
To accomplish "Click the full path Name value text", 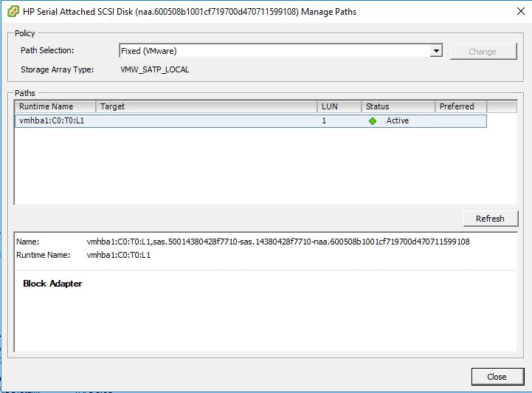I will tap(278, 242).
